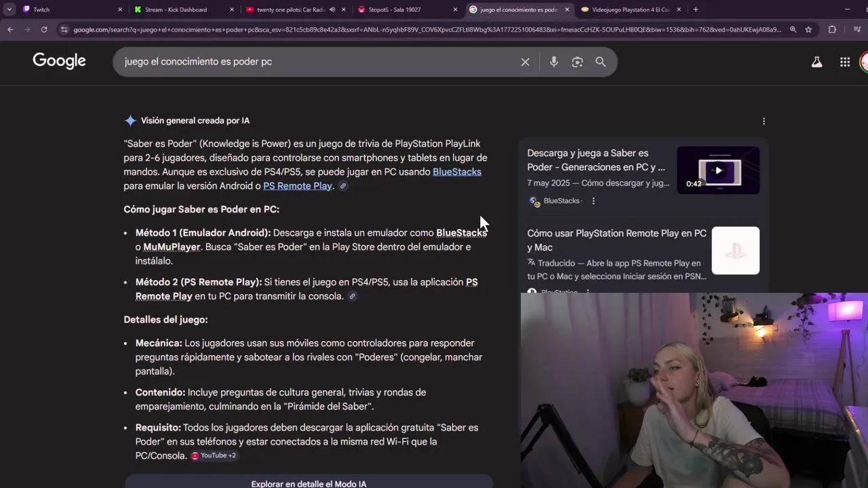The width and height of the screenshot is (868, 488).
Task: Click the browser address bar URL
Action: click(427, 30)
